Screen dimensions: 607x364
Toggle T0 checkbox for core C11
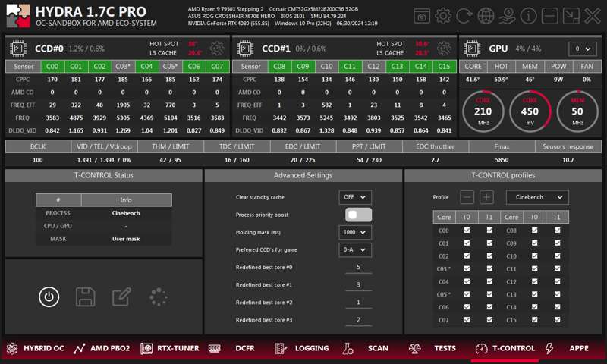tap(535, 269)
